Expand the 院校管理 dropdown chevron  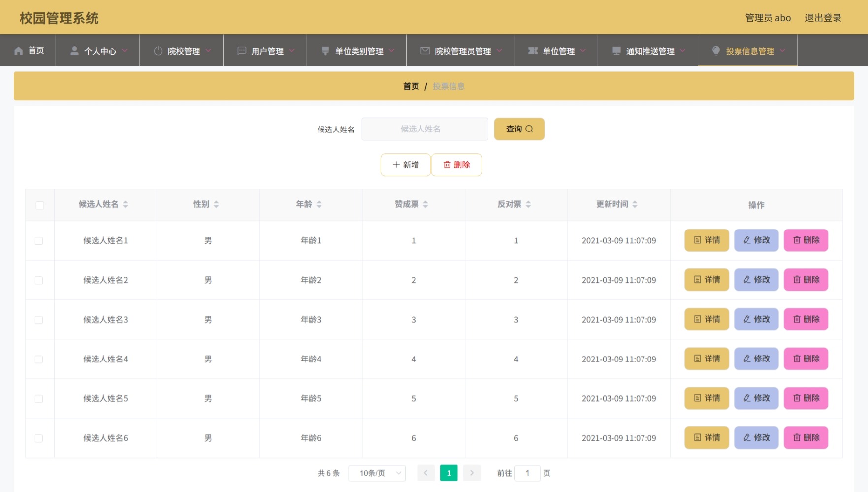point(208,51)
